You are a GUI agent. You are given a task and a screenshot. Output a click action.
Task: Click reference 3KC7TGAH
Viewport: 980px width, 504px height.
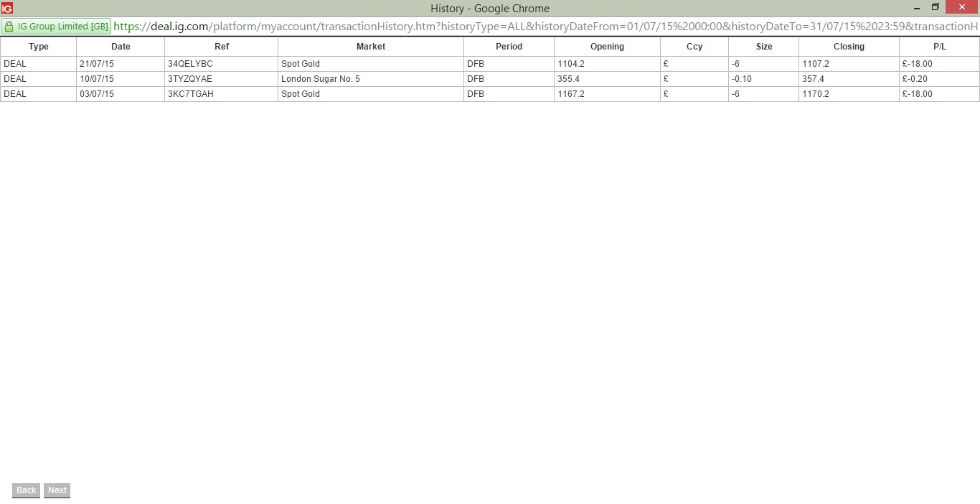click(x=191, y=94)
